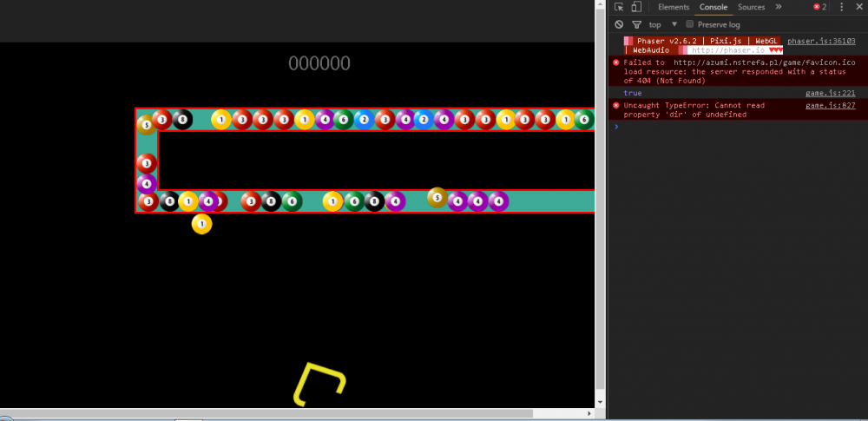This screenshot has height=421, width=868.
Task: Click the logged value true
Action: pos(633,93)
